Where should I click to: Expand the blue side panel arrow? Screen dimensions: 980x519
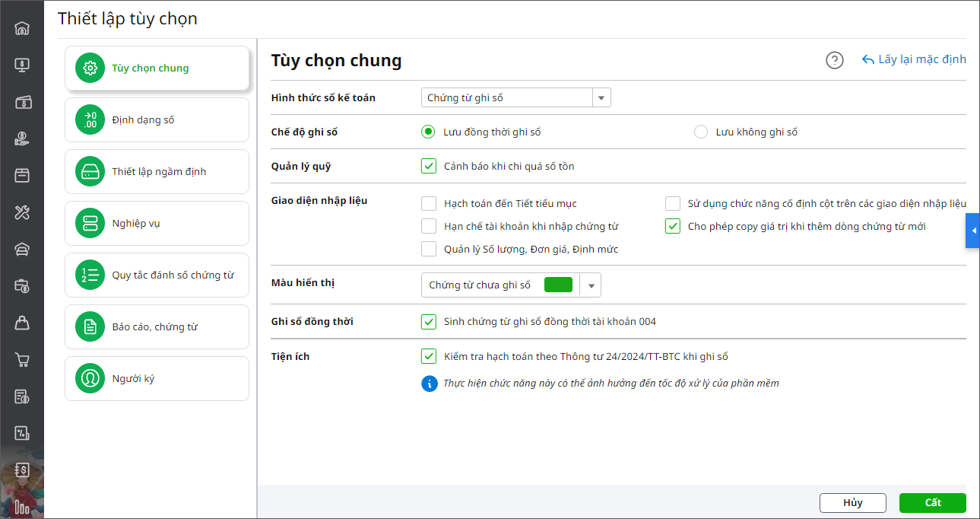[x=972, y=231]
